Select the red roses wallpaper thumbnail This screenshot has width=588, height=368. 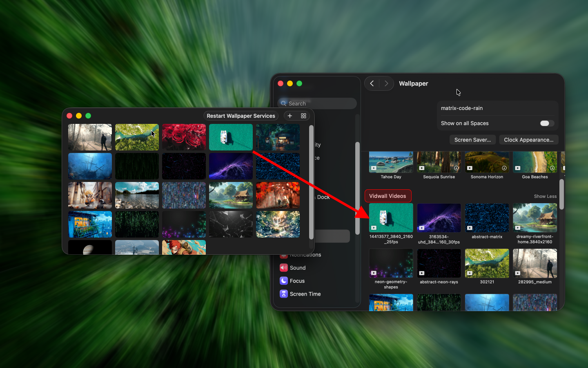pyautogui.click(x=184, y=137)
